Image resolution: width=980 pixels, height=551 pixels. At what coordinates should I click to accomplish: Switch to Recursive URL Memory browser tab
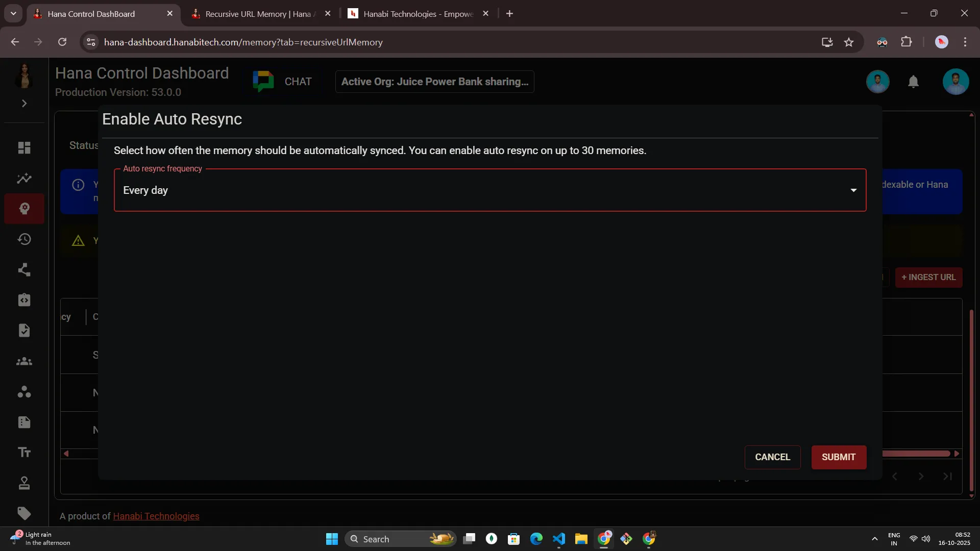pos(258,14)
